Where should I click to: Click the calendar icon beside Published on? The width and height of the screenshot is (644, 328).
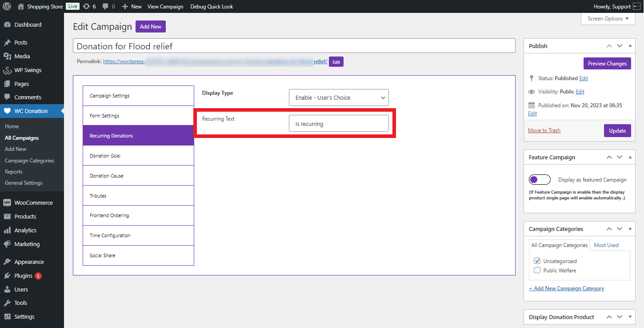click(532, 105)
